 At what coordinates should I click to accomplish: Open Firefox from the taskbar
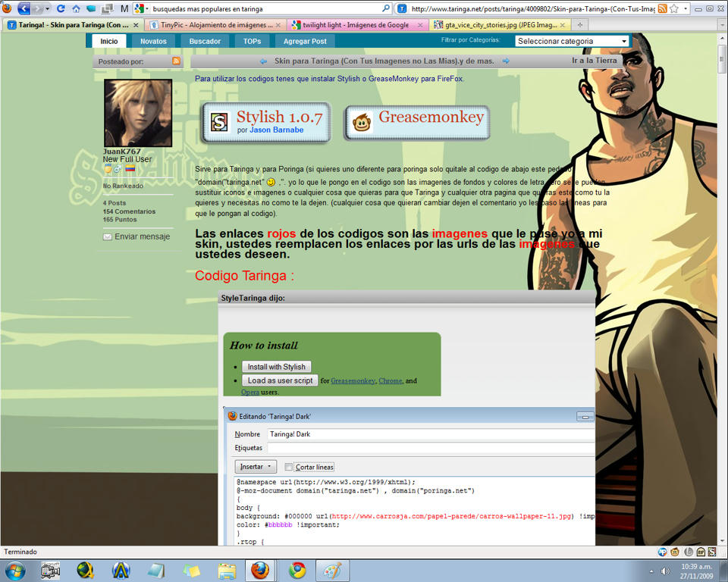coord(260,571)
